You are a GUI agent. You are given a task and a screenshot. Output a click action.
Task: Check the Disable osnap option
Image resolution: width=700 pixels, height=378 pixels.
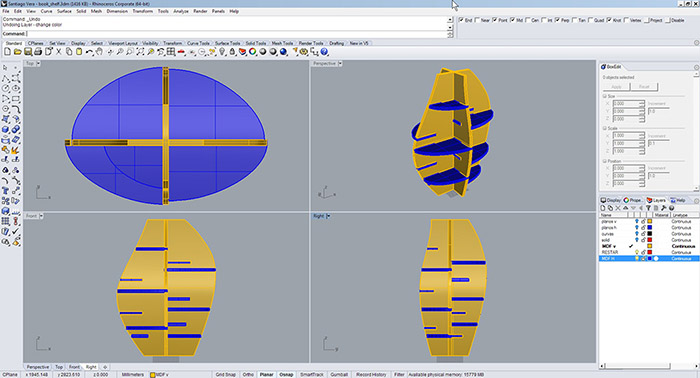point(668,20)
